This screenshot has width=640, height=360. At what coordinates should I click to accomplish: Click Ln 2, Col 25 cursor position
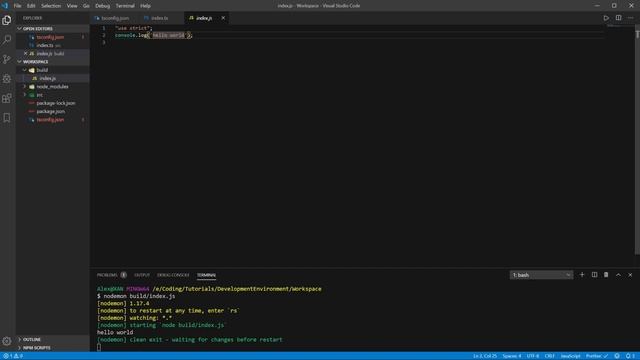(x=485, y=356)
